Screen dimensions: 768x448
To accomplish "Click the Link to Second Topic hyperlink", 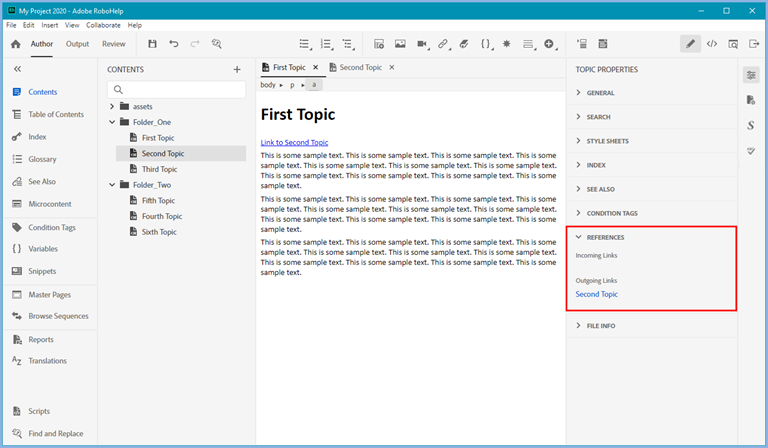I will click(x=294, y=142).
